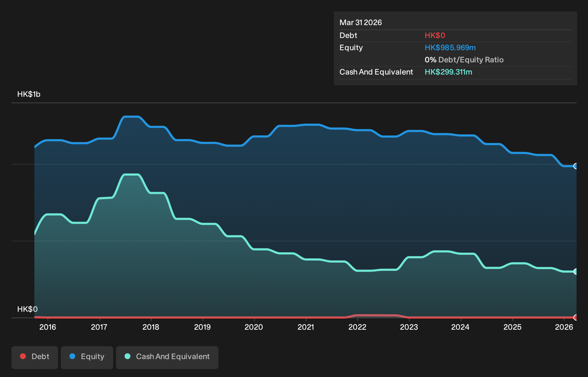Click the 2023 x-axis label

tap(409, 327)
